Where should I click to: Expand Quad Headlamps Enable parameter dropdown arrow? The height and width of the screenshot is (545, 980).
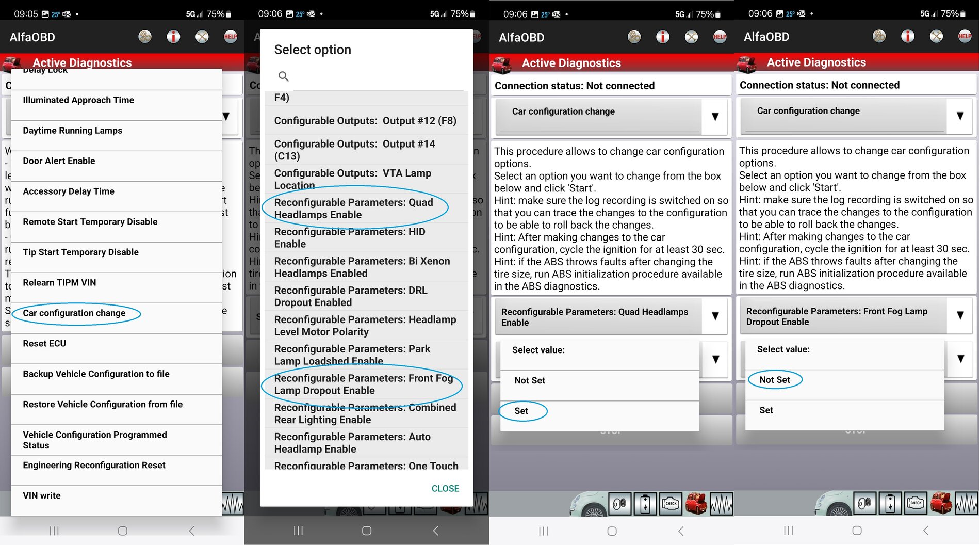tap(715, 316)
